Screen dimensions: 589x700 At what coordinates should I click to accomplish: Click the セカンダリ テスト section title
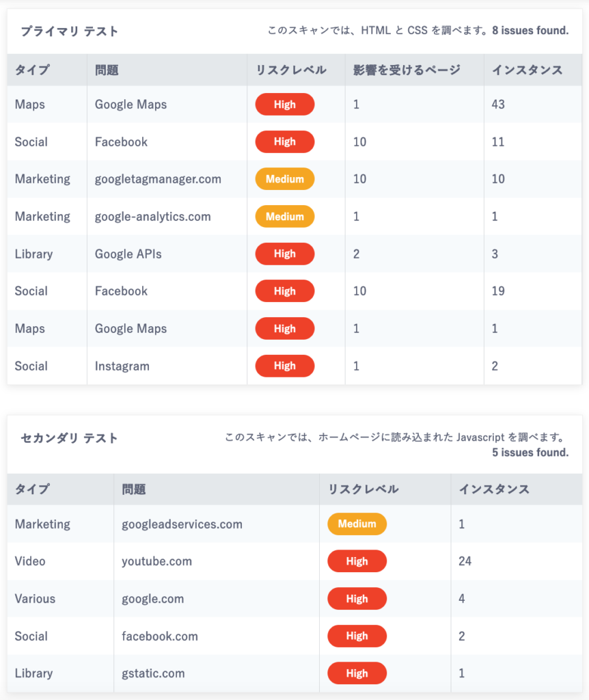pyautogui.click(x=69, y=438)
